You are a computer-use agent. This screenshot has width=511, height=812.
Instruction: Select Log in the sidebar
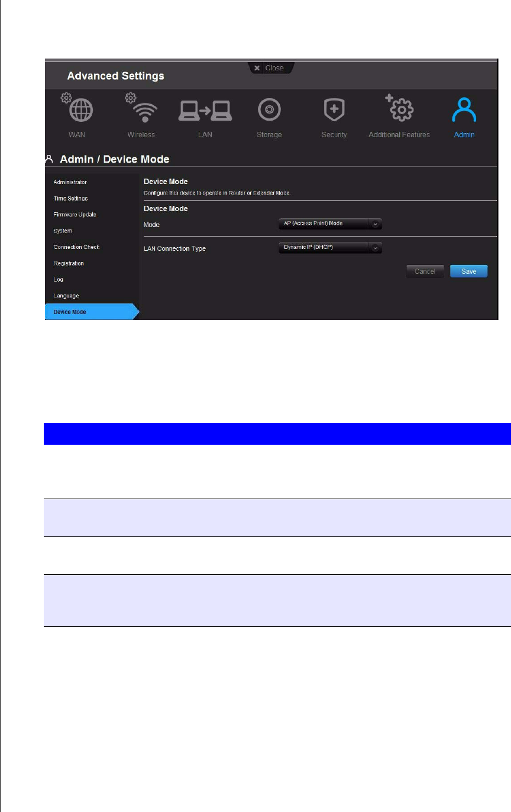(x=58, y=280)
